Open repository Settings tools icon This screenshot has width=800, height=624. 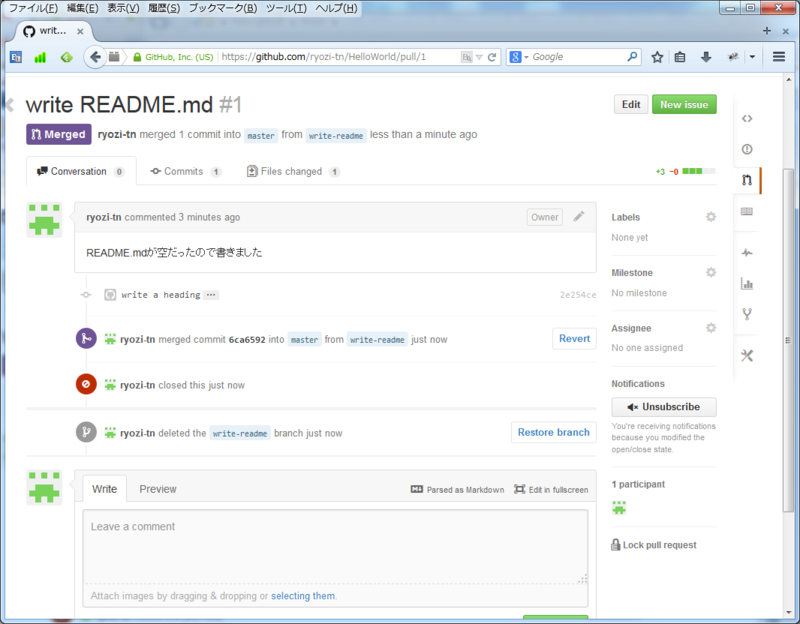coord(747,356)
